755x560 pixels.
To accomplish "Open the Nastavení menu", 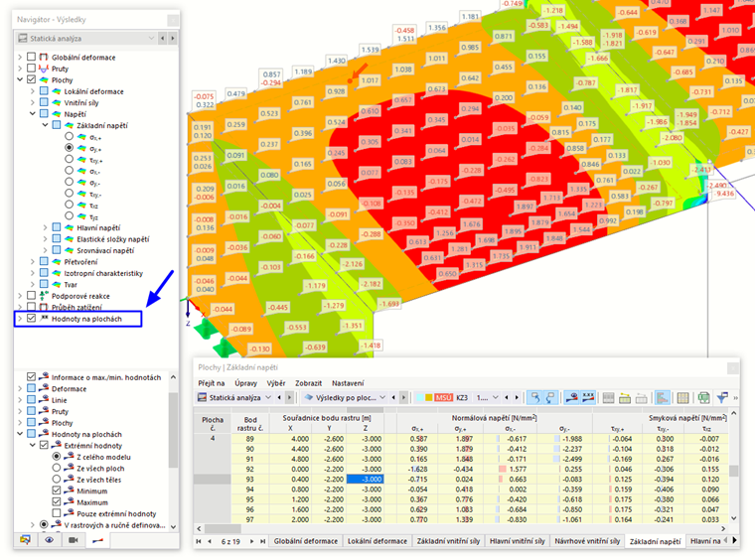I will tap(348, 383).
